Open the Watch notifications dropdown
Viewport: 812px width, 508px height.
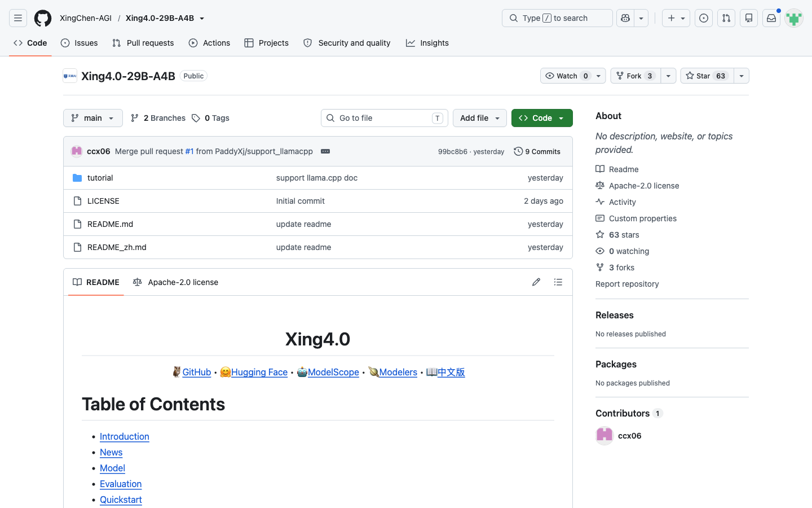pyautogui.click(x=573, y=76)
